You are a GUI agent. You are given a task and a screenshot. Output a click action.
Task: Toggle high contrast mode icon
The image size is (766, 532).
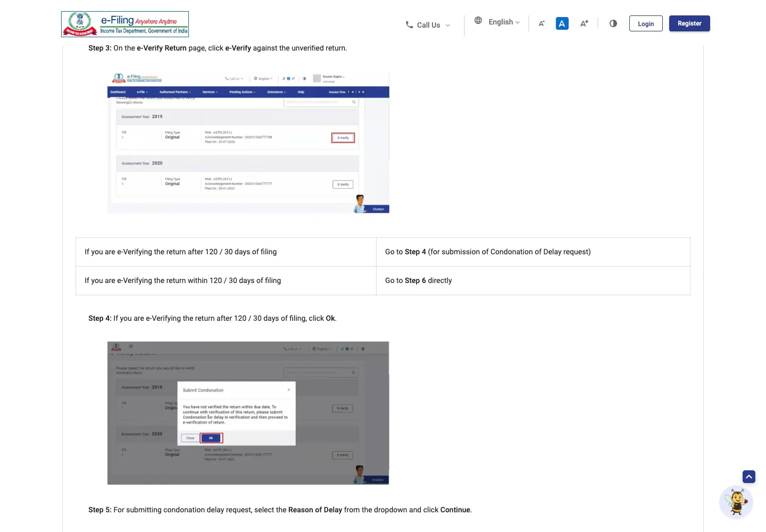[x=613, y=23]
